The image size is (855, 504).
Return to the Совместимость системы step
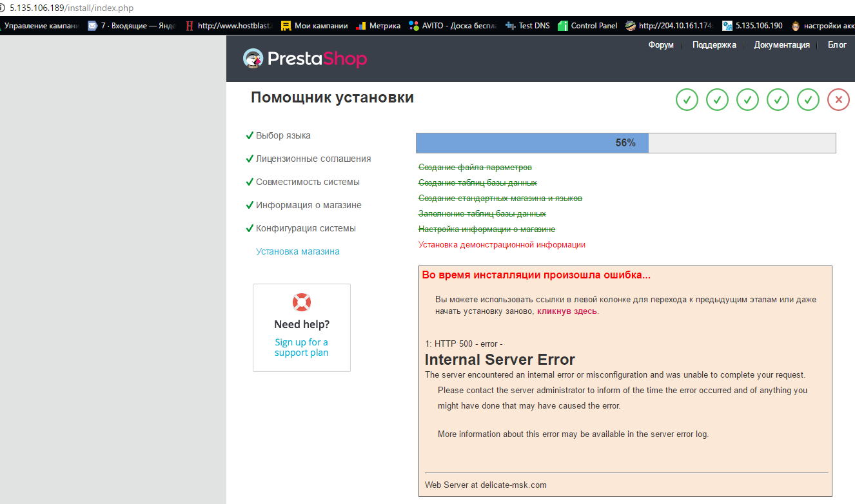(x=308, y=182)
